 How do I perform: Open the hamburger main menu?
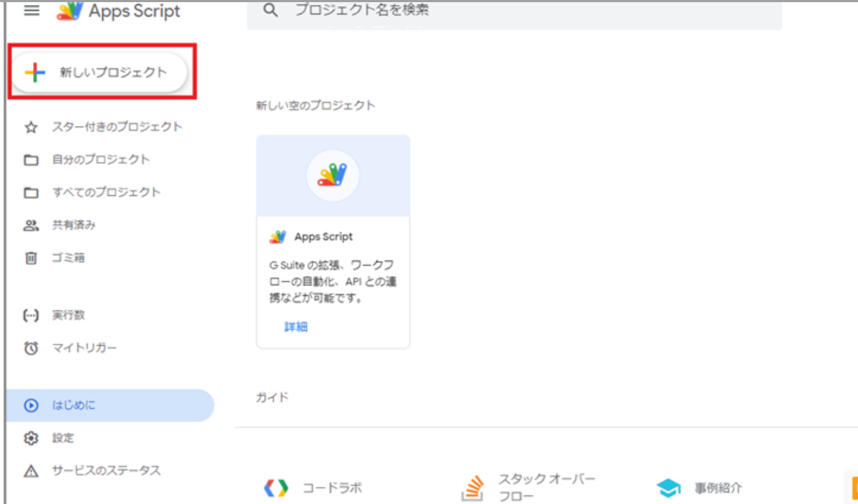pos(31,11)
